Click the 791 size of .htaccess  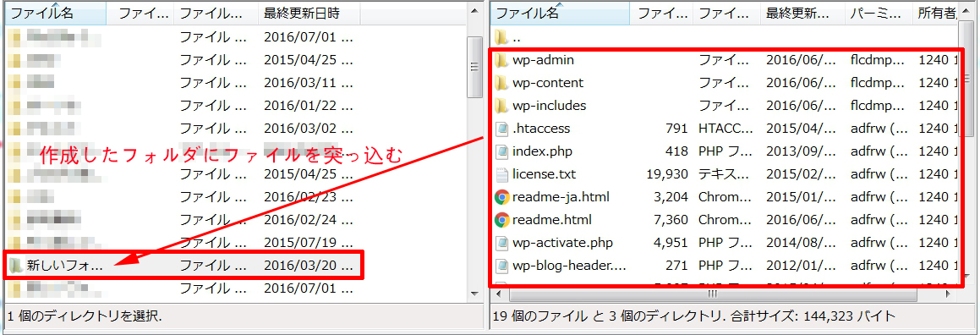tap(677, 129)
